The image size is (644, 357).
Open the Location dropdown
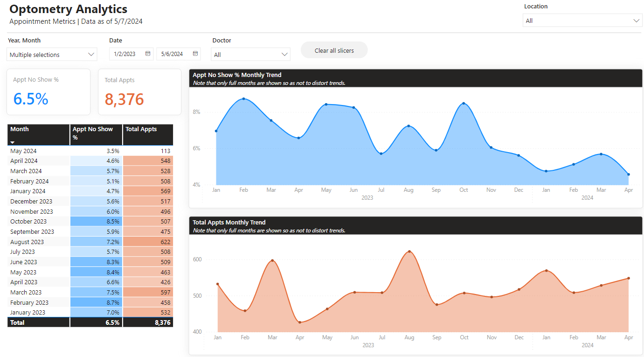pos(637,20)
